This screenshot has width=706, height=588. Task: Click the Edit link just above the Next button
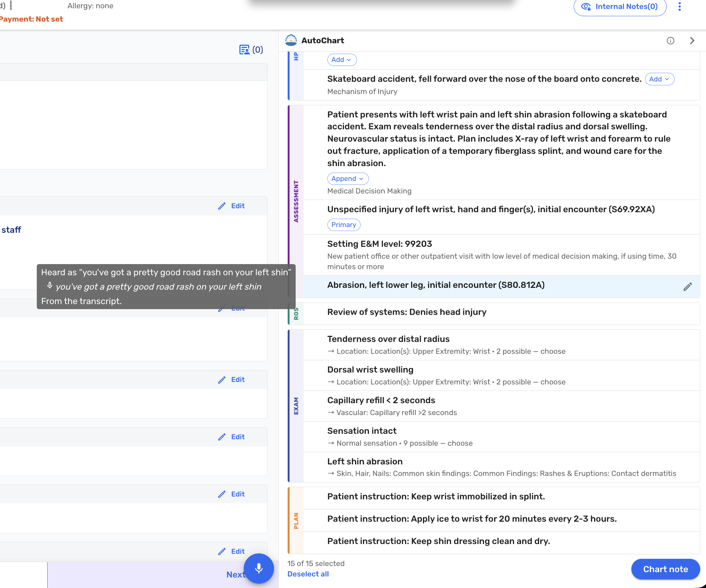[x=231, y=552]
